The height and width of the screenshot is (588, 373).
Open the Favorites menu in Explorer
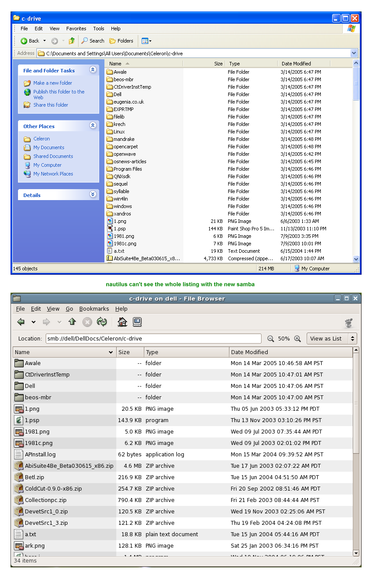click(76, 29)
